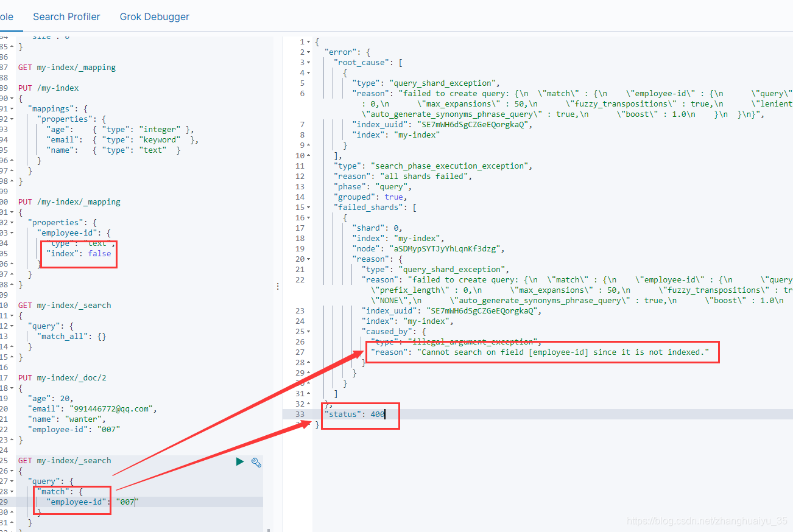
Task: Fold the "root_cause" array on response line 3
Action: (x=309, y=62)
